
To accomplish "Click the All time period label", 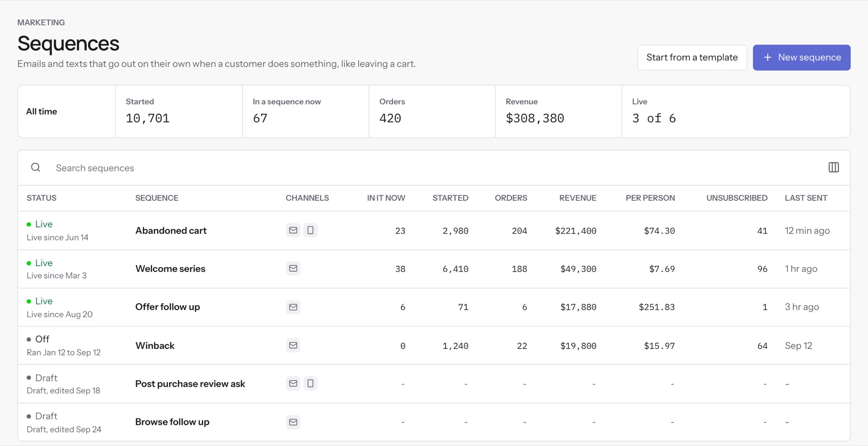I will pos(41,111).
